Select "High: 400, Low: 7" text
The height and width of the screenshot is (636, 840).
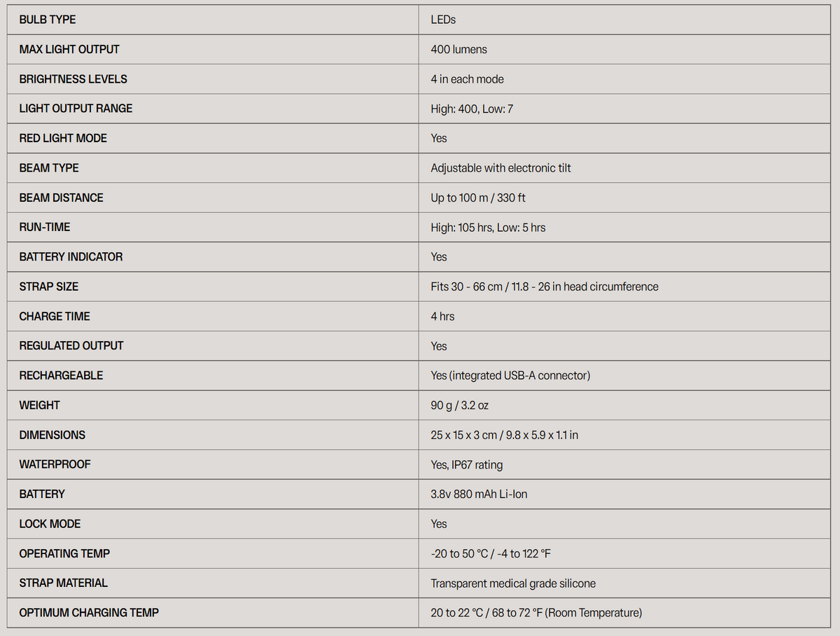471,109
